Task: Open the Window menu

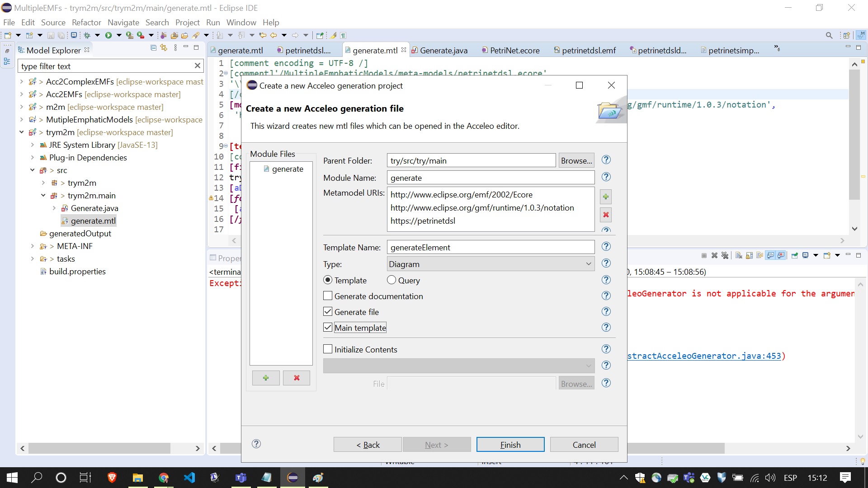Action: point(241,22)
